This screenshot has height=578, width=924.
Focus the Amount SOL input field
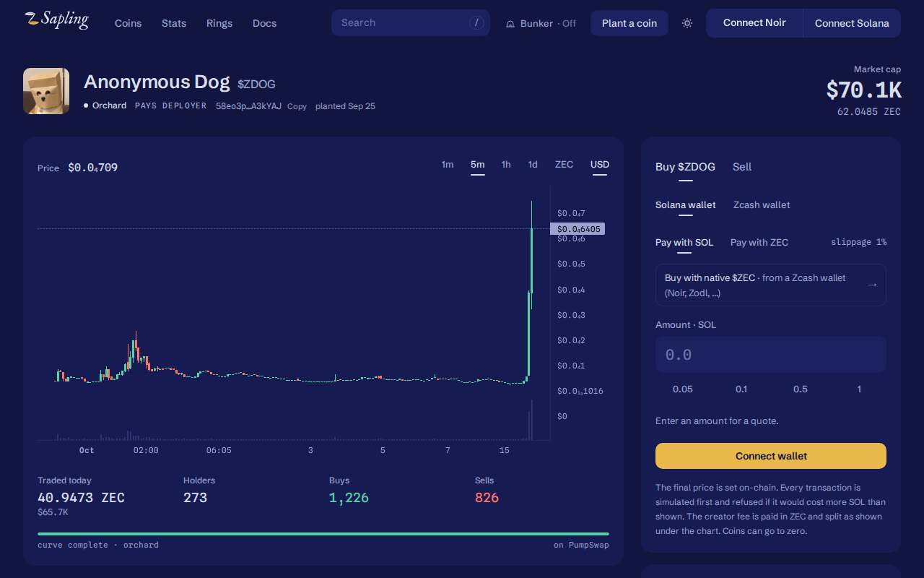pos(771,355)
